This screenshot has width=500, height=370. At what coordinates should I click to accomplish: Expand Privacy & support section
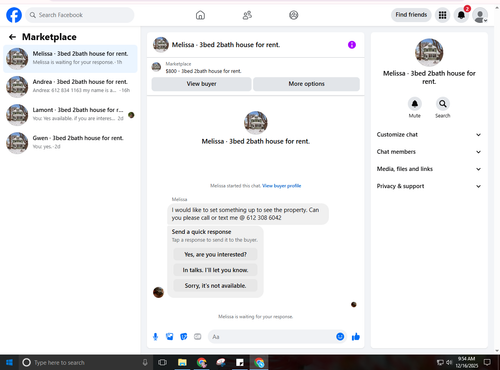pyautogui.click(x=429, y=186)
